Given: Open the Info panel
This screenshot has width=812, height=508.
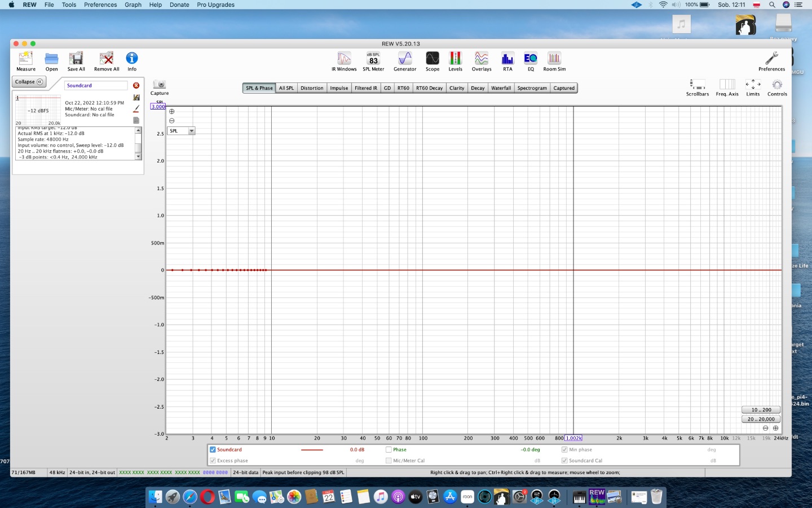Looking at the screenshot, I should [x=132, y=61].
